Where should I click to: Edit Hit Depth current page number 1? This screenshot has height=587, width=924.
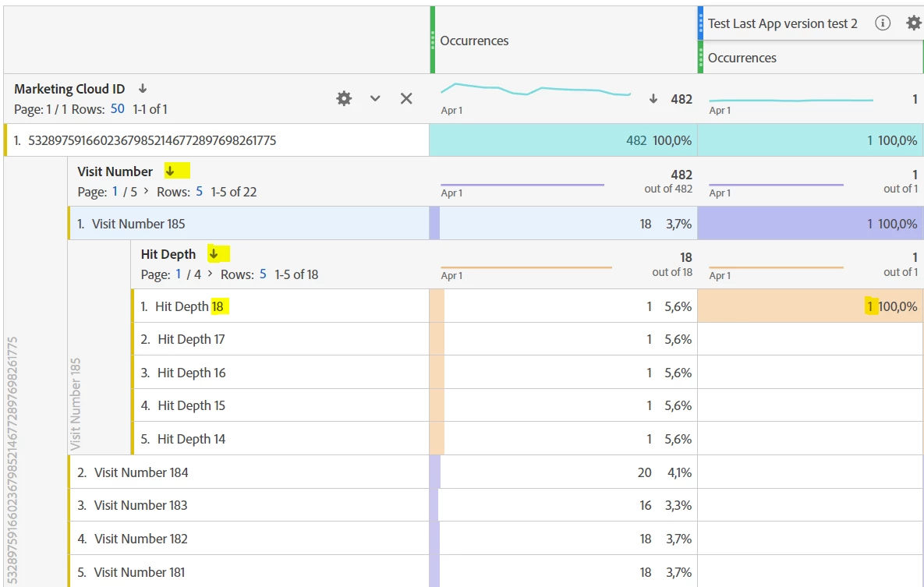click(178, 274)
